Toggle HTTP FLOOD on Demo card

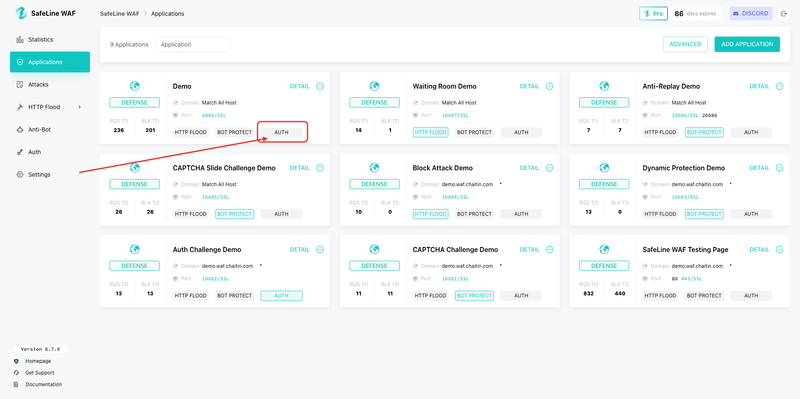pos(191,132)
